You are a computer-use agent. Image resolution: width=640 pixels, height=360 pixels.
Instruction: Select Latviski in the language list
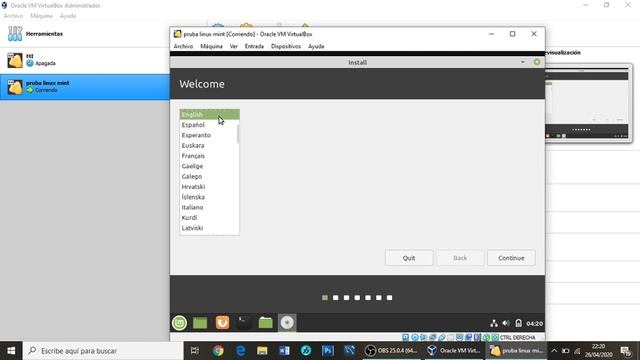[x=208, y=228]
